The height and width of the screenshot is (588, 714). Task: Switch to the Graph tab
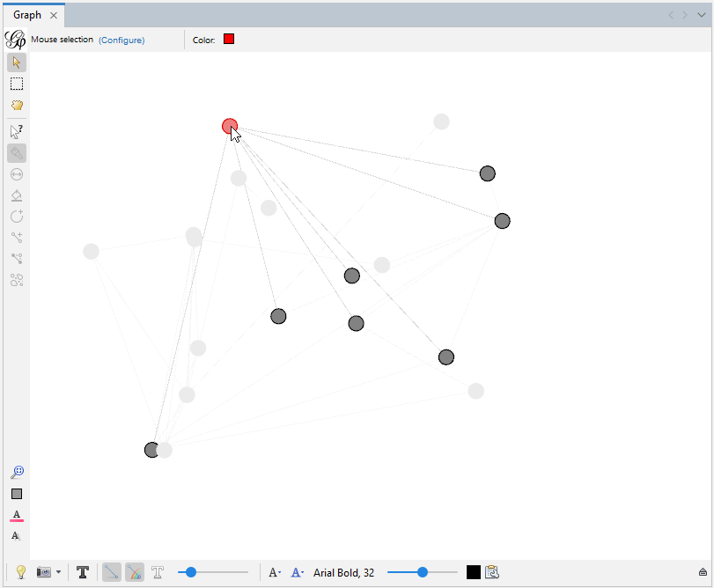click(26, 14)
